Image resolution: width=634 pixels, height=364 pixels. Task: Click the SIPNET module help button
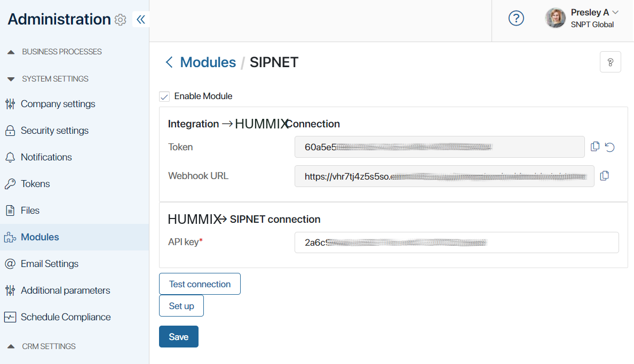610,62
